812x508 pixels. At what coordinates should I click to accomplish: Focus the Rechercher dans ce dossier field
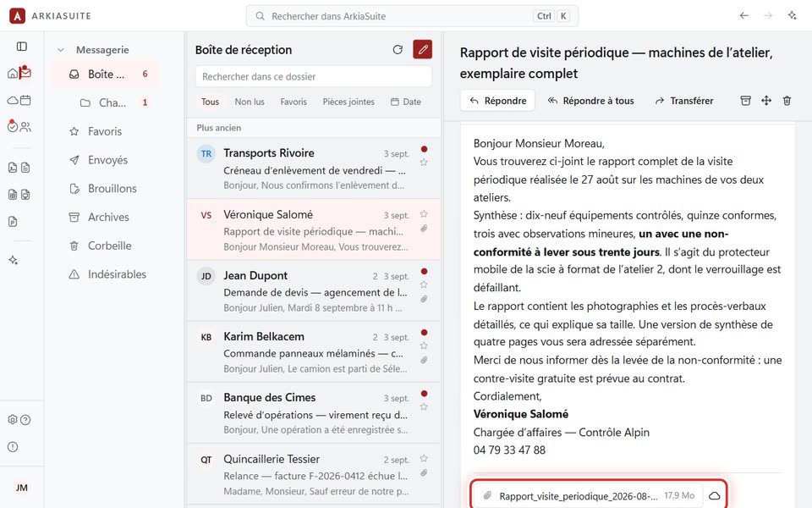(313, 77)
